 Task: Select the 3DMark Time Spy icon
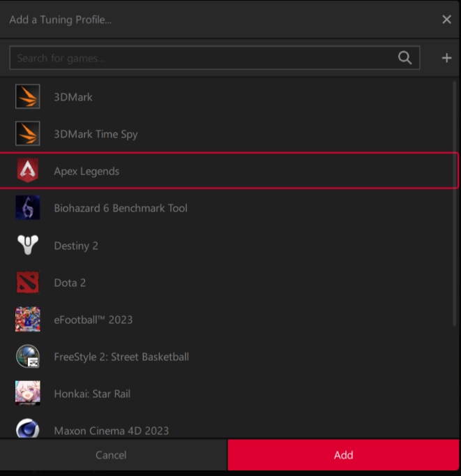coord(28,133)
